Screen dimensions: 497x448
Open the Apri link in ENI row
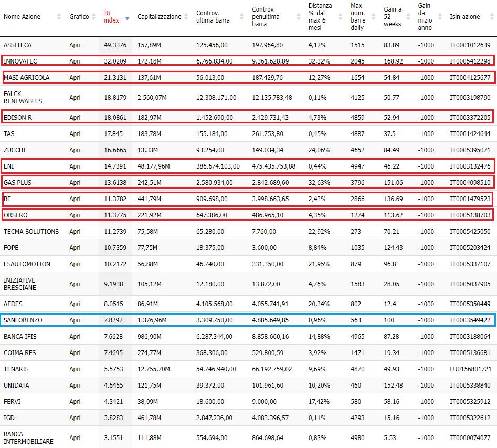75,166
